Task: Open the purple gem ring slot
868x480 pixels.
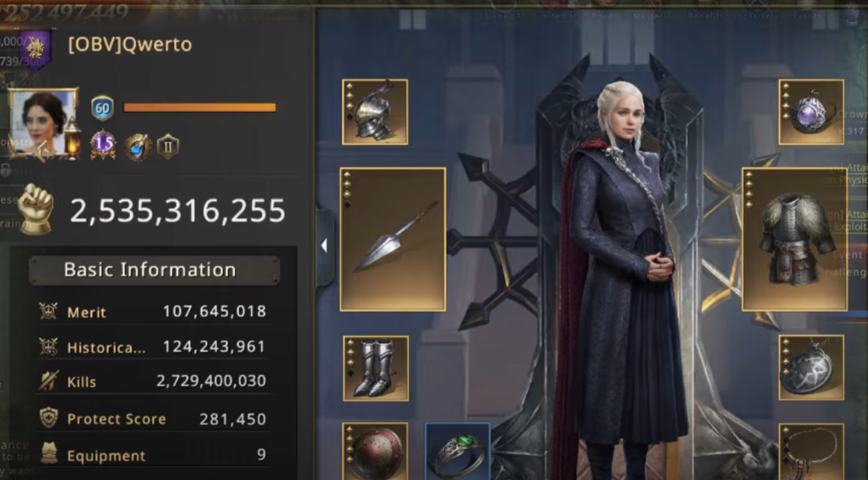Action: (x=811, y=112)
